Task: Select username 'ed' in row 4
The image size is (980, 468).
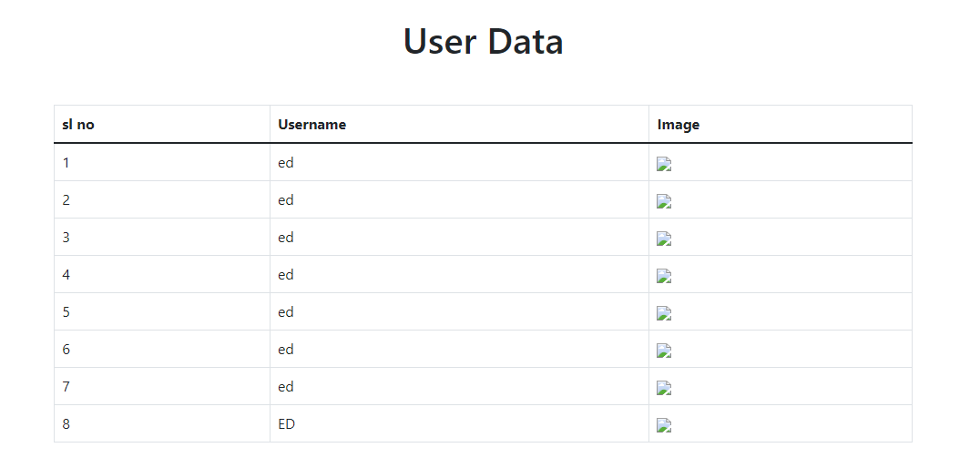Action: pos(286,275)
